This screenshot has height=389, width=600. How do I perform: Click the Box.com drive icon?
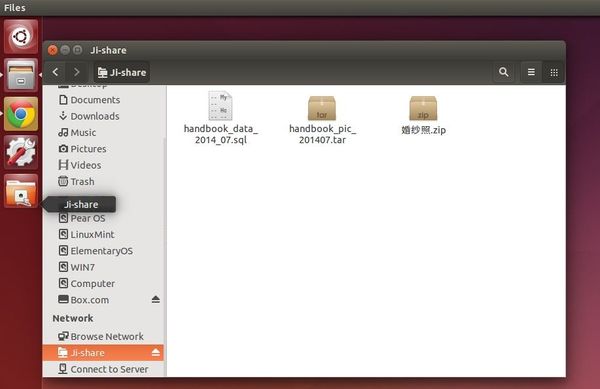point(63,299)
